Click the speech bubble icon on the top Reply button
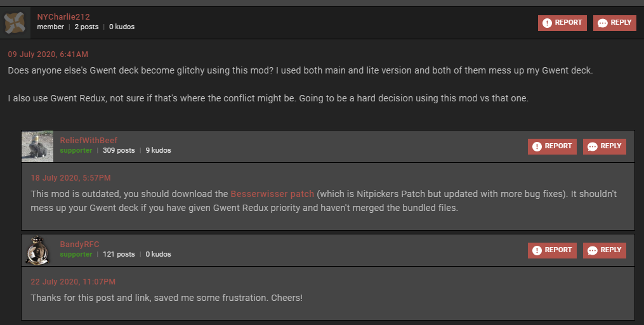The height and width of the screenshot is (325, 644). (x=602, y=23)
